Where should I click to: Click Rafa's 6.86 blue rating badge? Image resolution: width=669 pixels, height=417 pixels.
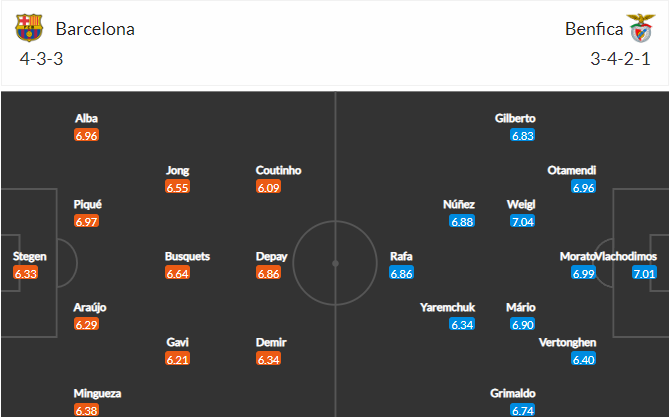[x=401, y=273]
